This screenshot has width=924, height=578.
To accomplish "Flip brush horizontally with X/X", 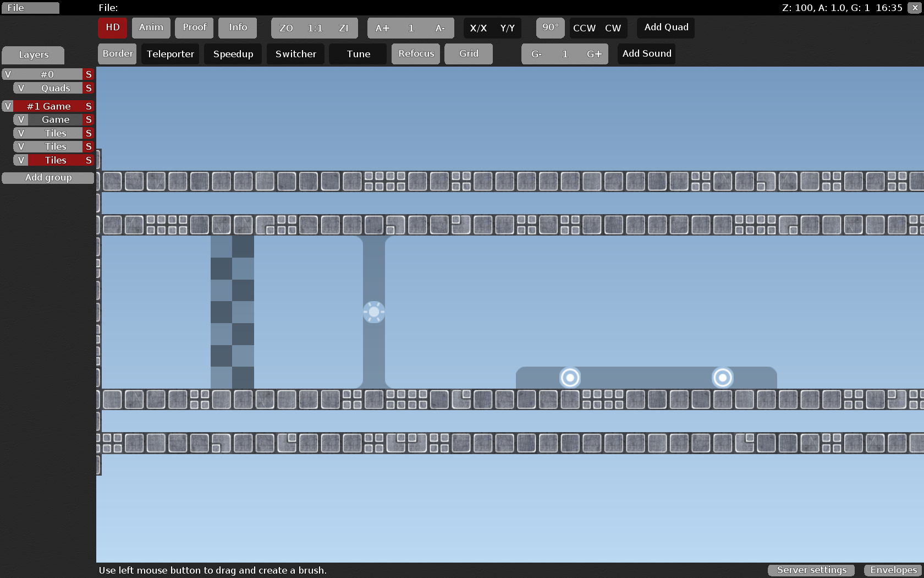I will (478, 28).
